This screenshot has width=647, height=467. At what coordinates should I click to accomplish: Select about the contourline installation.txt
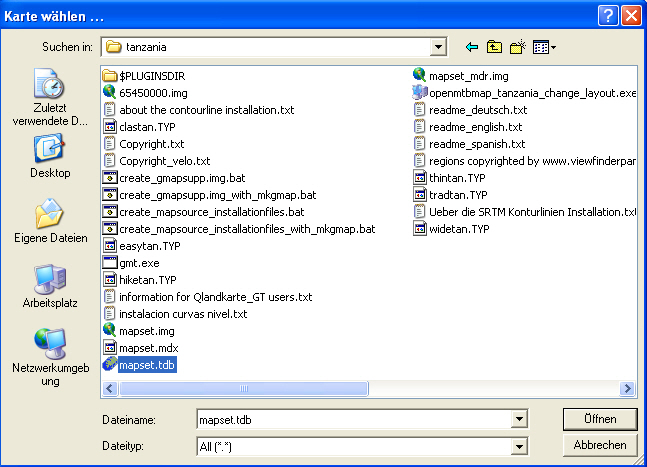[x=206, y=110]
